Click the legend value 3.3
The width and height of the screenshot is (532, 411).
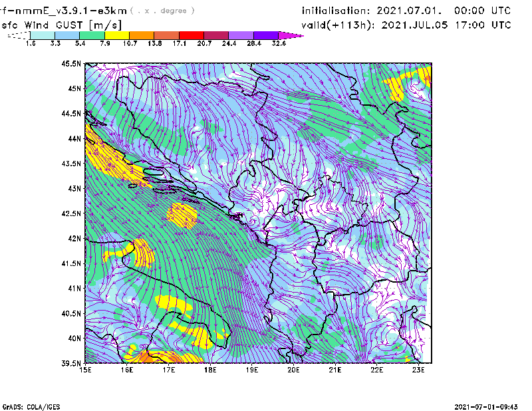55,43
